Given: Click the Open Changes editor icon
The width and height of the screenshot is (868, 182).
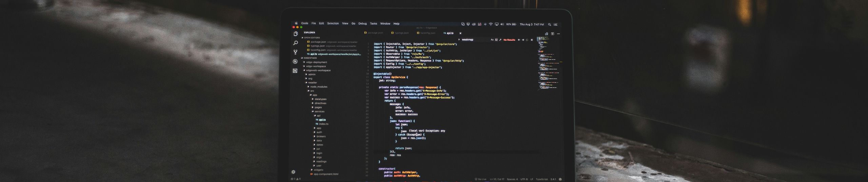Looking at the screenshot, I should point(547,34).
